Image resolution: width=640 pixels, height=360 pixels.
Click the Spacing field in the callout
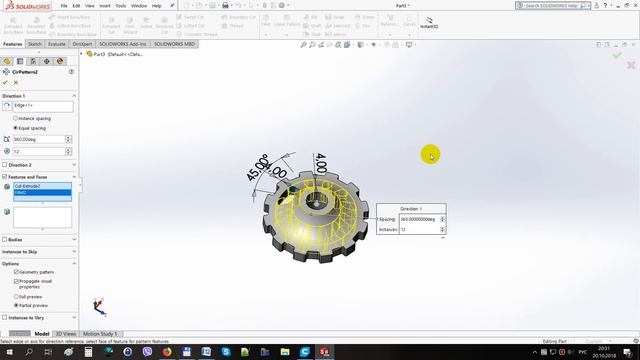419,219
